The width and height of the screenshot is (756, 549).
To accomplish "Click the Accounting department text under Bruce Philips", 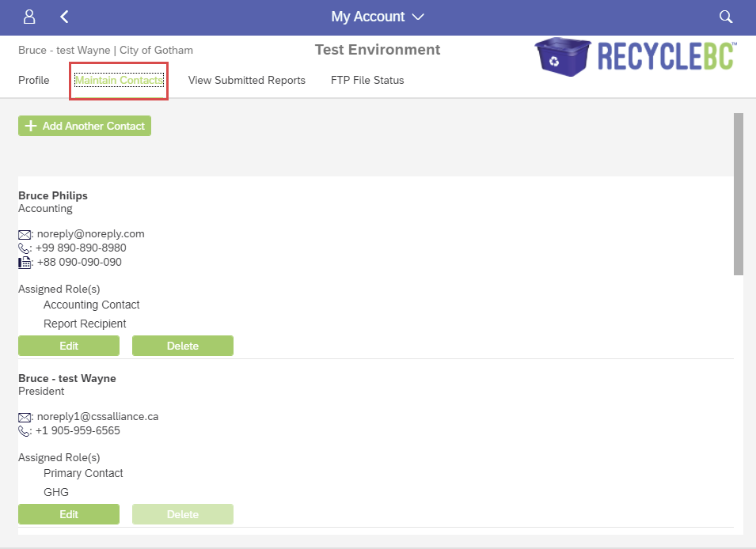I will click(45, 209).
